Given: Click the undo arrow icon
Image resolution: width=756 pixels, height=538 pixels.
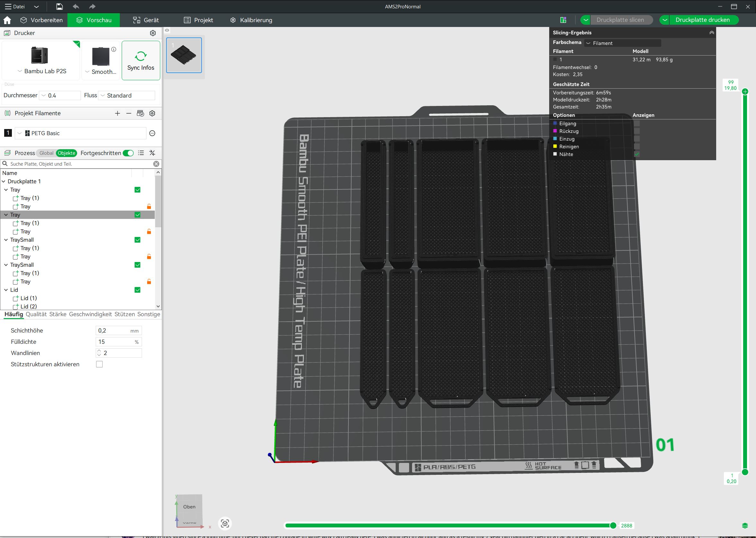Looking at the screenshot, I should tap(76, 6).
